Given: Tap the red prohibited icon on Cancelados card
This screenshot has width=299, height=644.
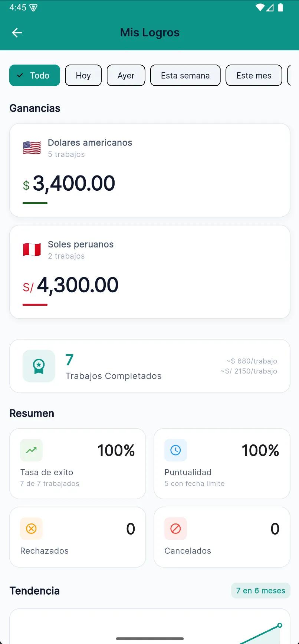Looking at the screenshot, I should (175, 528).
